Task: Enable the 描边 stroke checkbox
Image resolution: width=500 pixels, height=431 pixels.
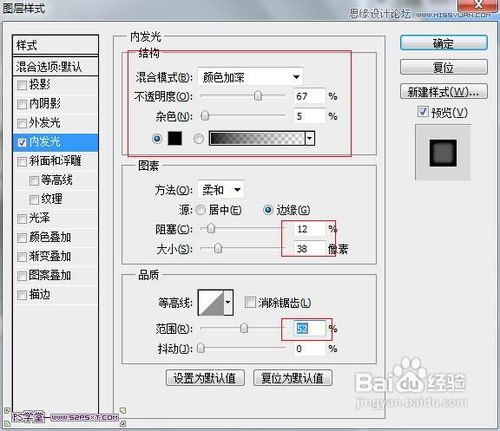Action: (x=22, y=295)
